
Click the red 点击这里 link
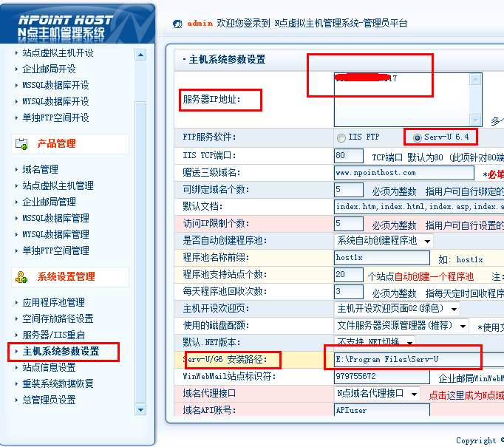446,395
